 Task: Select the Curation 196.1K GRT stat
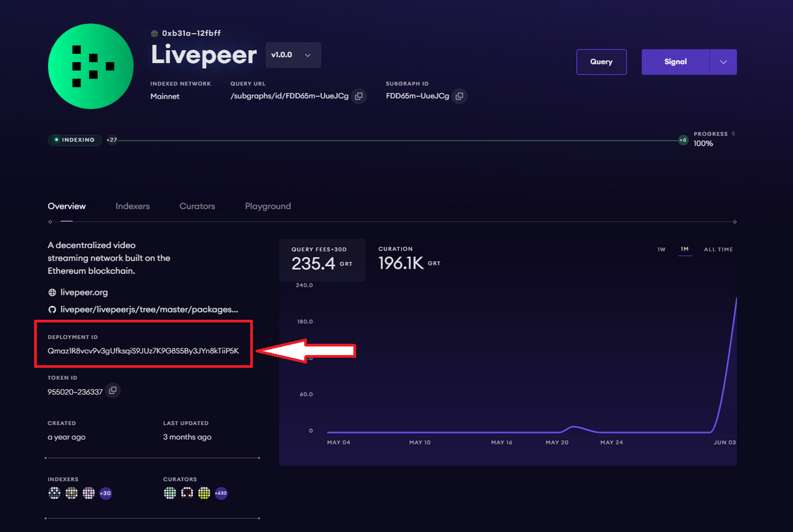pyautogui.click(x=409, y=259)
